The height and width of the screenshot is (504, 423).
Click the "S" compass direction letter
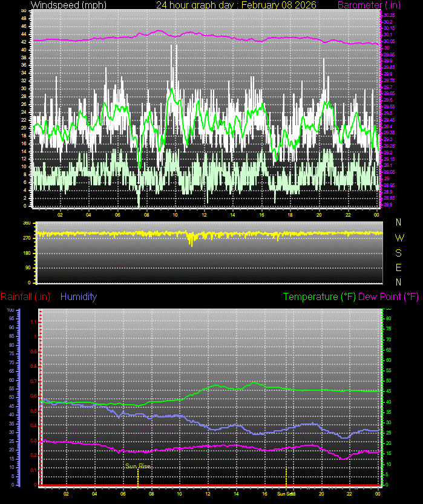399,253
